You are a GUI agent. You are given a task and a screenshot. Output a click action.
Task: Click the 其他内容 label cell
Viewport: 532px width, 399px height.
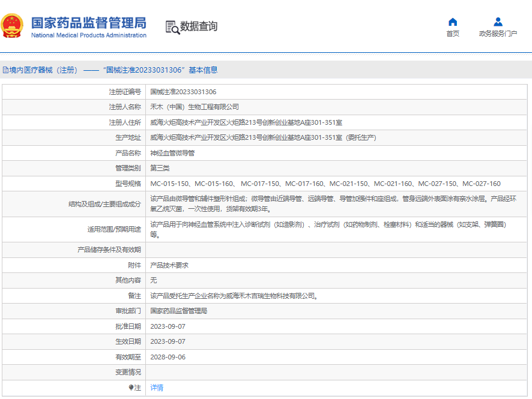[x=74, y=280]
